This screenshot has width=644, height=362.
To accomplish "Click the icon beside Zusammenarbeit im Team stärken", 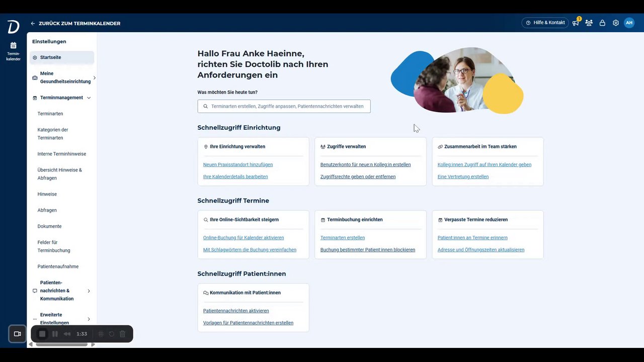I will pos(440,147).
